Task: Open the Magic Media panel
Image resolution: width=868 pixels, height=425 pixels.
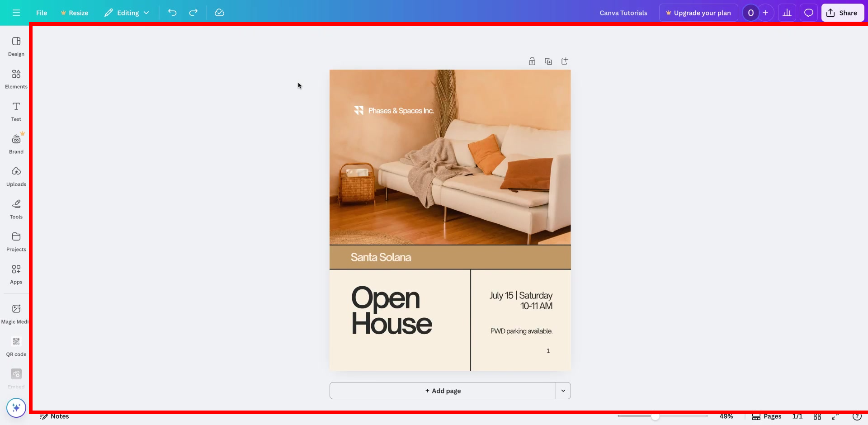Action: pos(16,313)
